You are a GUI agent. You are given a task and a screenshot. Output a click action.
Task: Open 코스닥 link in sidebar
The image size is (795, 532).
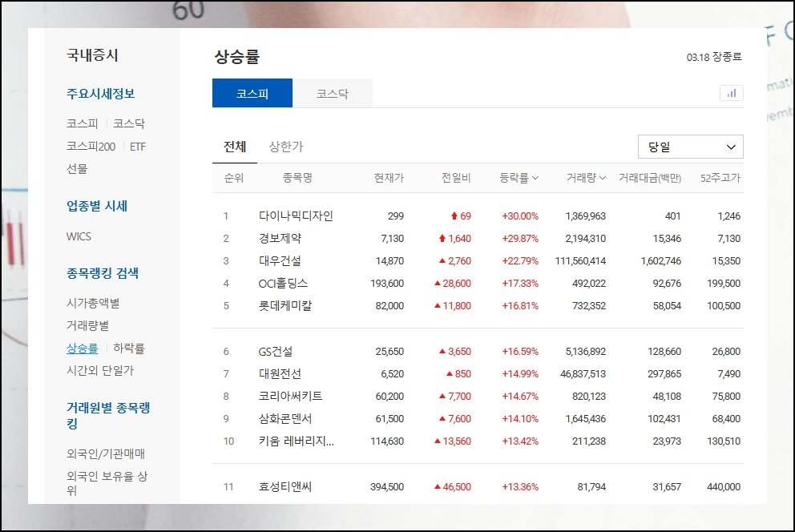129,123
